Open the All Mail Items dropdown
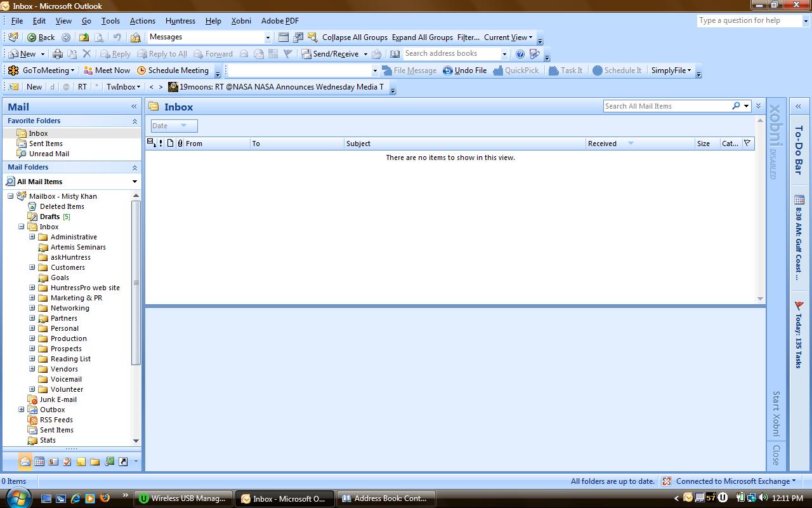 134,181
